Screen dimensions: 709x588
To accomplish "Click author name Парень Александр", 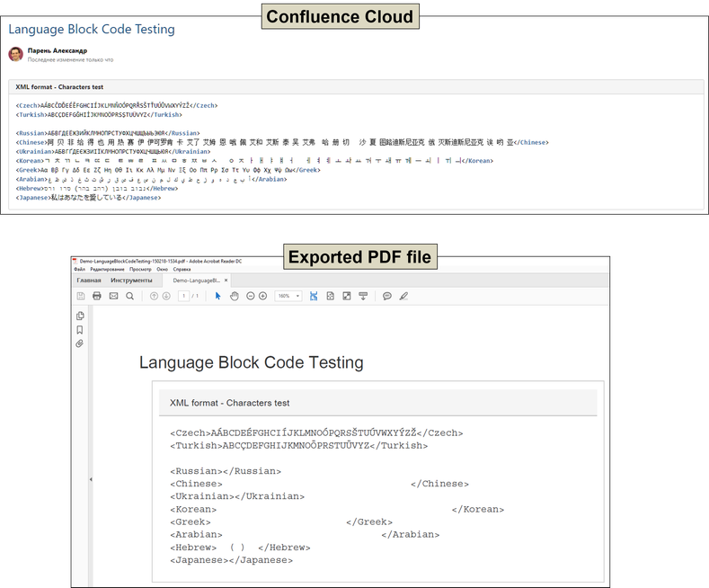I will [x=57, y=50].
